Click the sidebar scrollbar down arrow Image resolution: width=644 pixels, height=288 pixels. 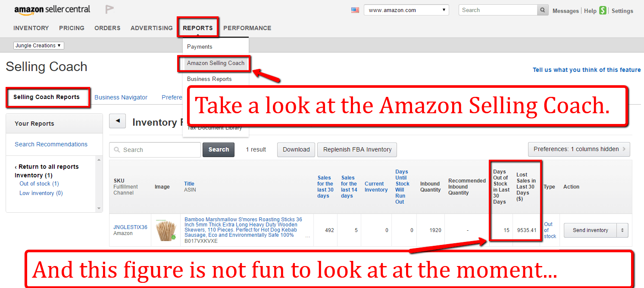pos(99,208)
